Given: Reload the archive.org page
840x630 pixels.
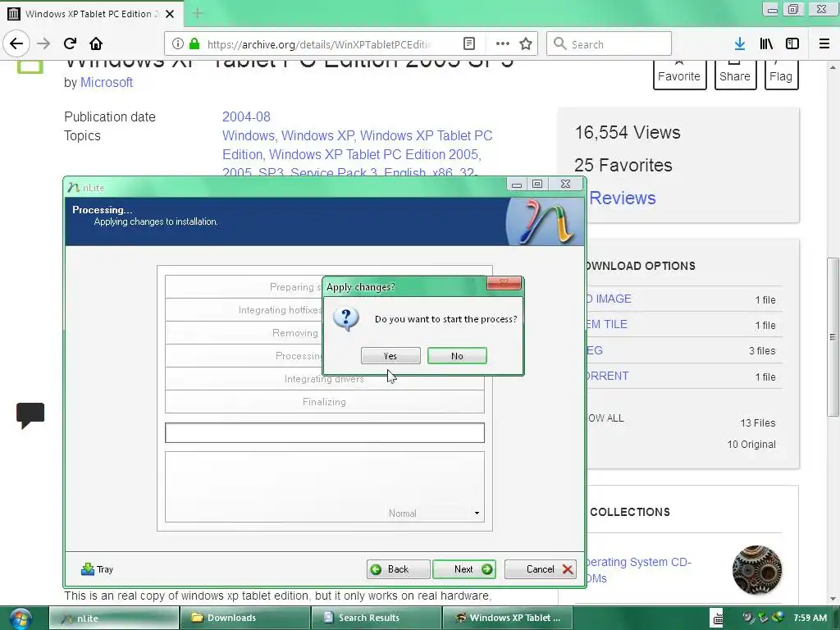Looking at the screenshot, I should point(70,43).
